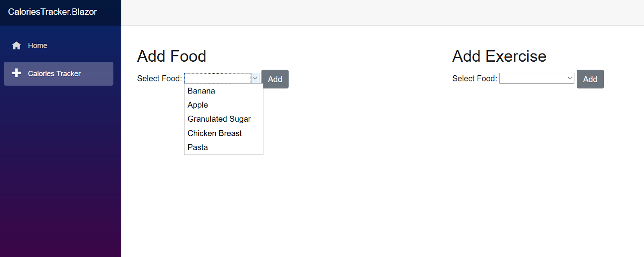Open the Calories Tracker navigation link
The width and height of the screenshot is (644, 257).
(54, 74)
